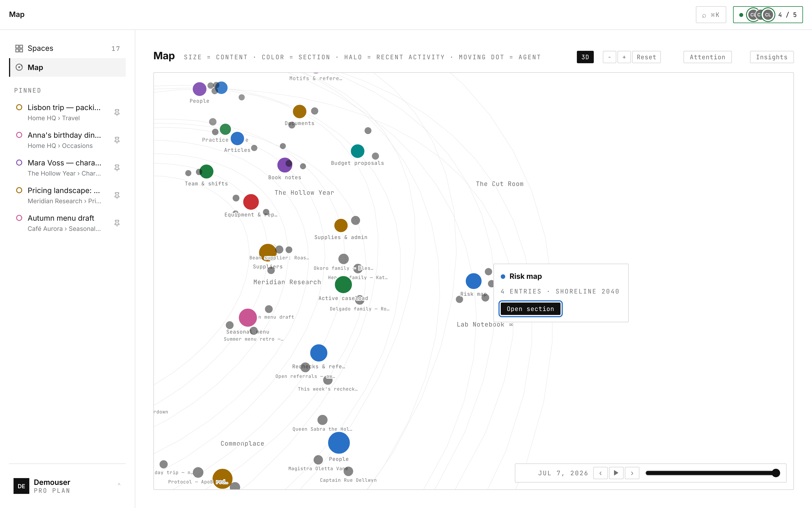Select the green Practice node
Screen dimensions: 812x508
pyautogui.click(x=225, y=129)
